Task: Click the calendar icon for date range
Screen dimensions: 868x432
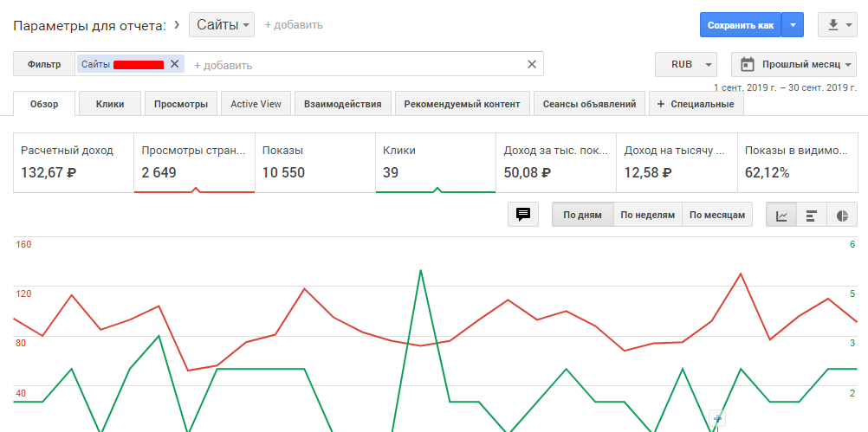Action: (x=748, y=64)
